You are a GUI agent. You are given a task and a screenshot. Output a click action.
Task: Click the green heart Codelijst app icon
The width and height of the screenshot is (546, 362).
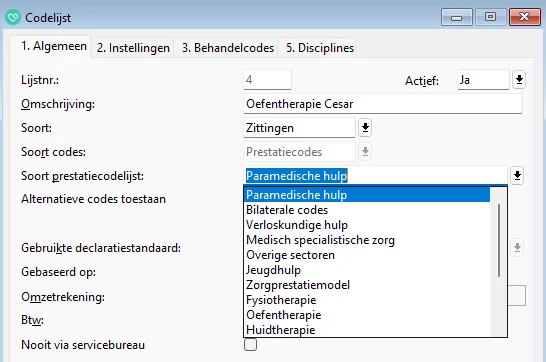click(x=13, y=17)
